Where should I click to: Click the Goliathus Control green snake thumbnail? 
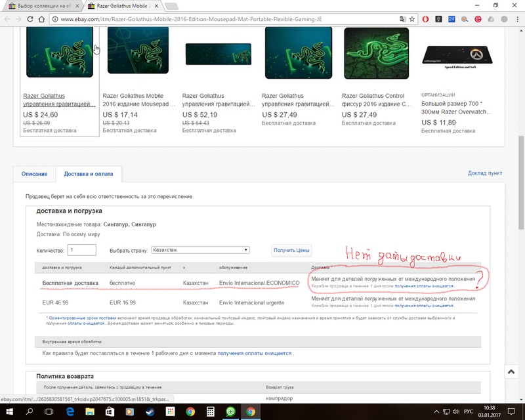coord(376,53)
